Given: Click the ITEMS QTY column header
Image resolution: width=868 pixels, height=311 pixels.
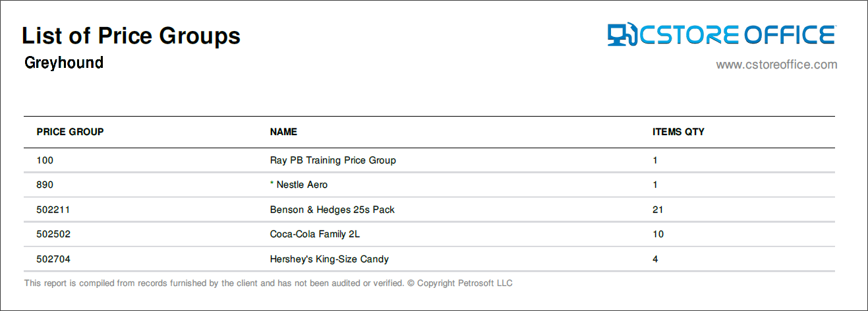Looking at the screenshot, I should [x=678, y=132].
